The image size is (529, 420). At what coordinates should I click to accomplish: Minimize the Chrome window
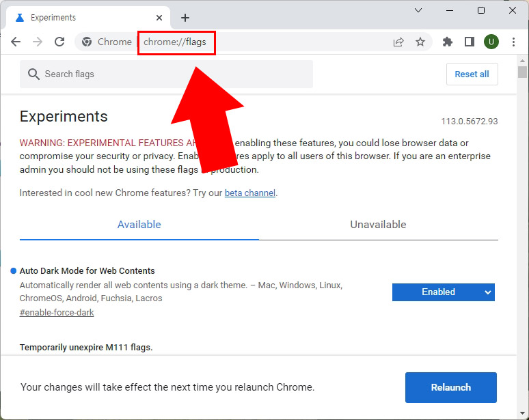click(x=450, y=10)
